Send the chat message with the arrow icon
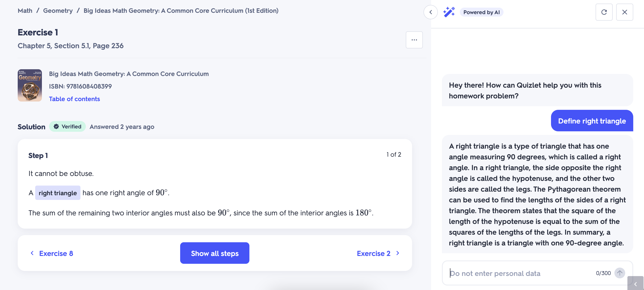Screen dimensions: 644x290 tap(620, 273)
